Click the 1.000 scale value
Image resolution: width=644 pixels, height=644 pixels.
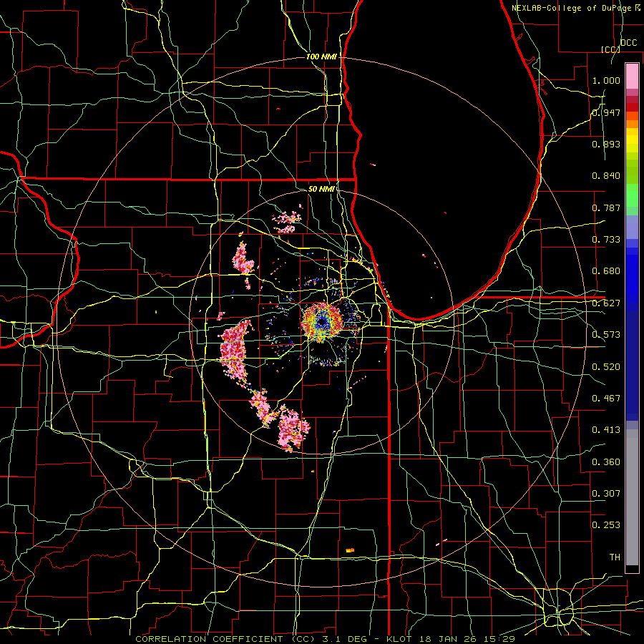click(606, 80)
